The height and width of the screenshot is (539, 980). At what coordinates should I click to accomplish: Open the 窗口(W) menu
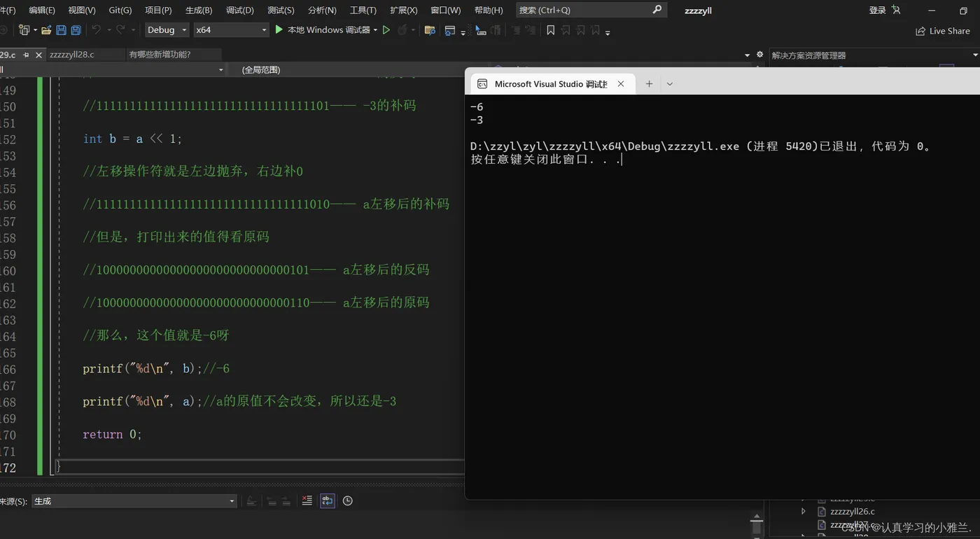pos(446,10)
